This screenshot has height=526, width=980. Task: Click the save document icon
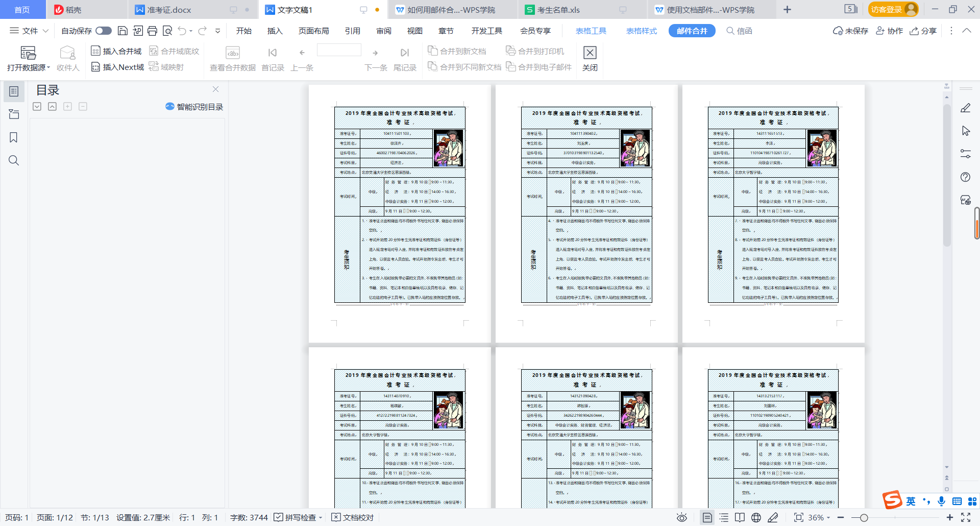click(x=122, y=31)
